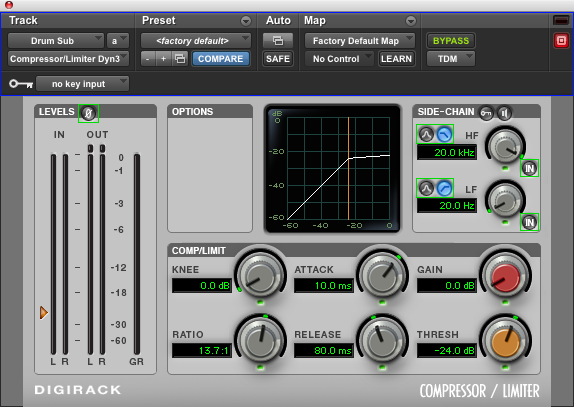Screen dimensions: 574x407
Task: Open the Drum Sub track selector
Action: point(56,41)
